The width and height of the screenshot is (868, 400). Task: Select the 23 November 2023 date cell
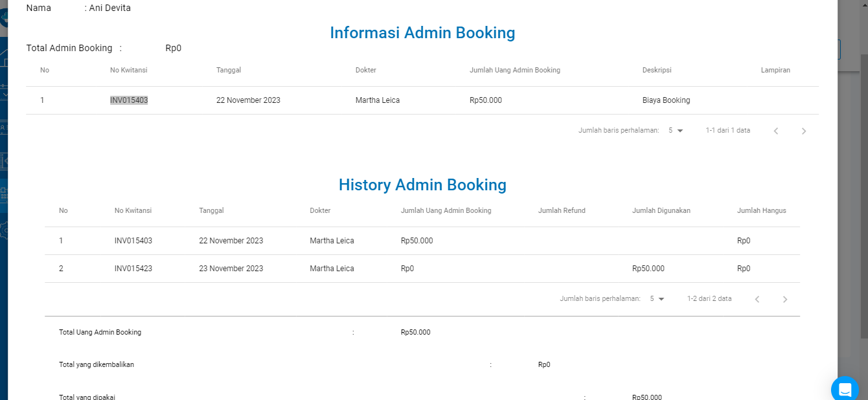[x=231, y=269]
